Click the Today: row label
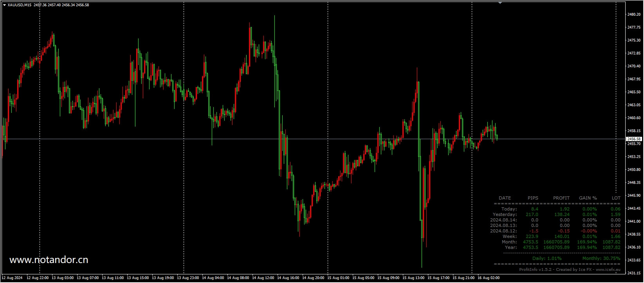This screenshot has width=644, height=283. 509,209
